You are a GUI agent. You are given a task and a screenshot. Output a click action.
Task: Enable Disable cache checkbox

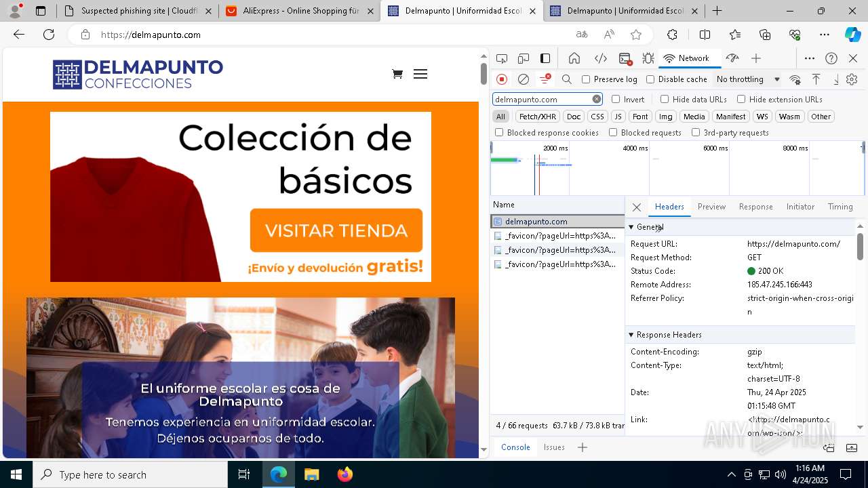pyautogui.click(x=650, y=79)
